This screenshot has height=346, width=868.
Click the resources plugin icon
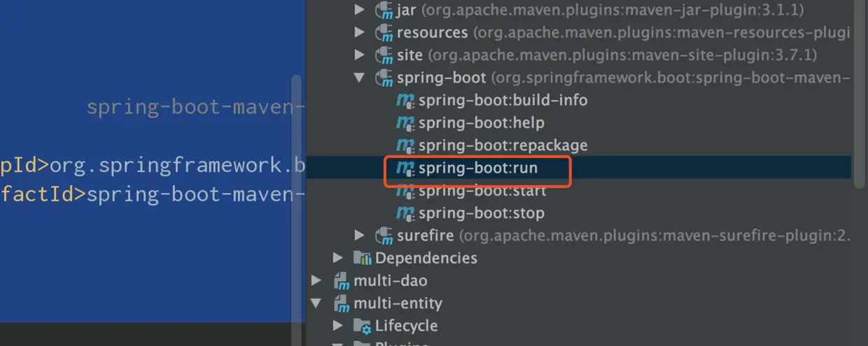(x=384, y=33)
